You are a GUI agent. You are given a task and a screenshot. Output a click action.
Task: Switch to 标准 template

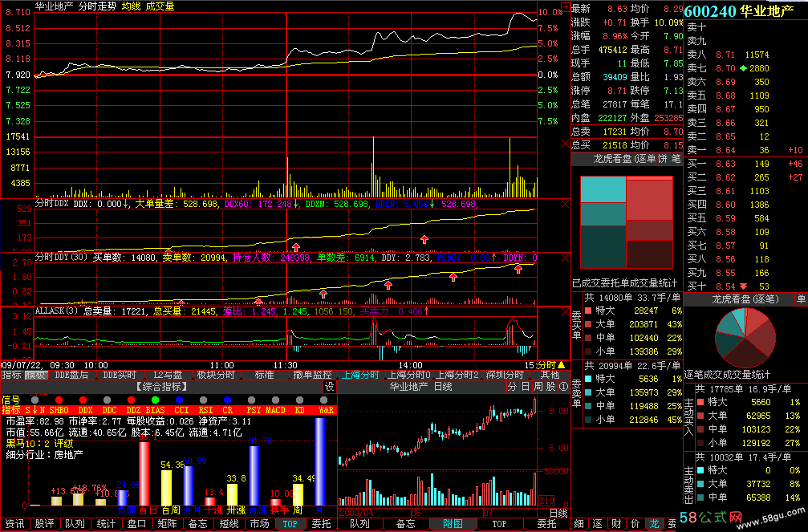[264, 375]
